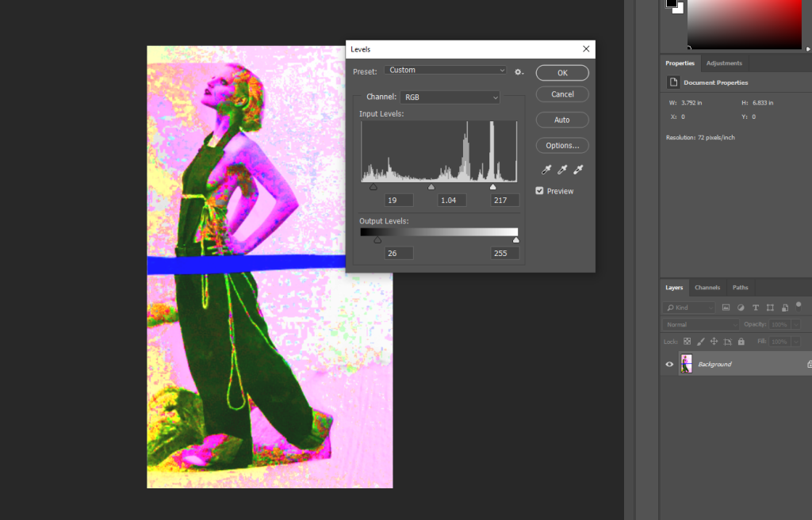812x520 pixels.
Task: Open the preset options gear menu
Action: pos(519,71)
